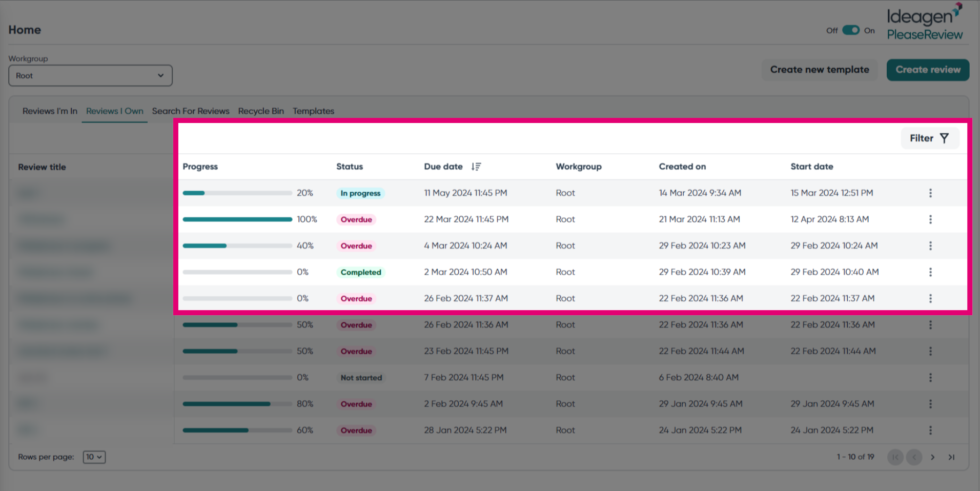Open Search For Reviews tab
Viewport: 980px width, 491px height.
(191, 111)
